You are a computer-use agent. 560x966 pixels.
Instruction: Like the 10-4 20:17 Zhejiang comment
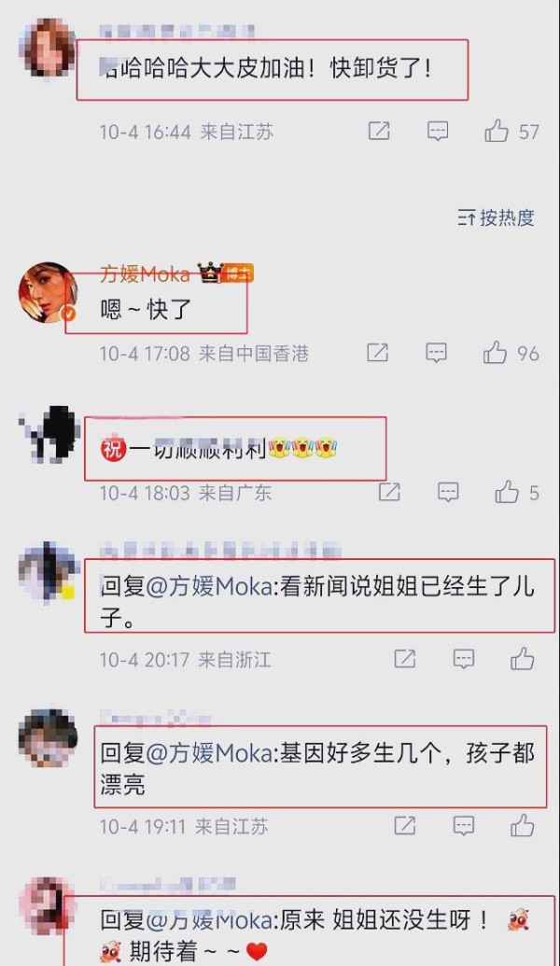pos(523,659)
